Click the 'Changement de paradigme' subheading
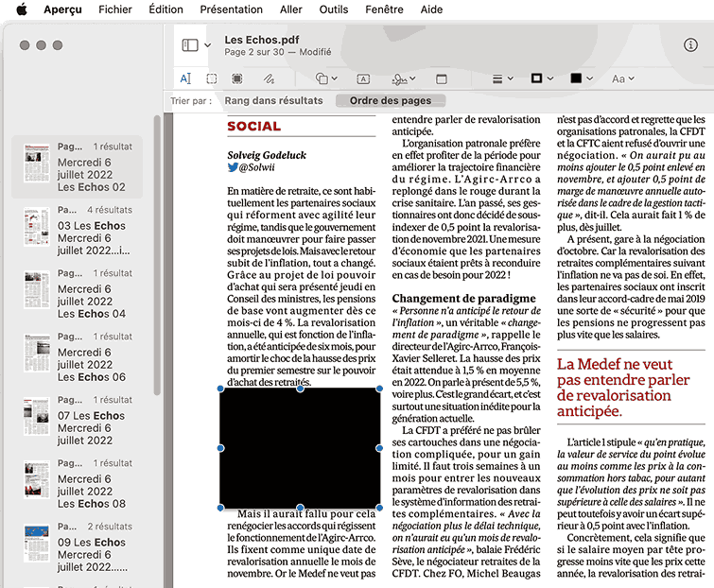This screenshot has height=588, width=714. coord(464,299)
